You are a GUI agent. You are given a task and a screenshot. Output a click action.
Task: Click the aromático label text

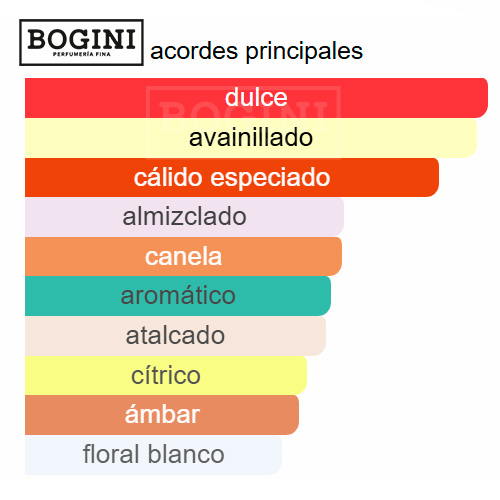[x=178, y=295]
